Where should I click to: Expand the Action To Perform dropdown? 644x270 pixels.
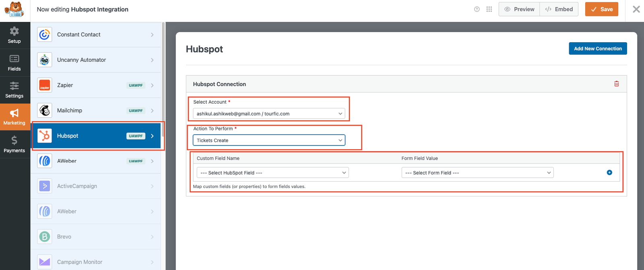269,140
